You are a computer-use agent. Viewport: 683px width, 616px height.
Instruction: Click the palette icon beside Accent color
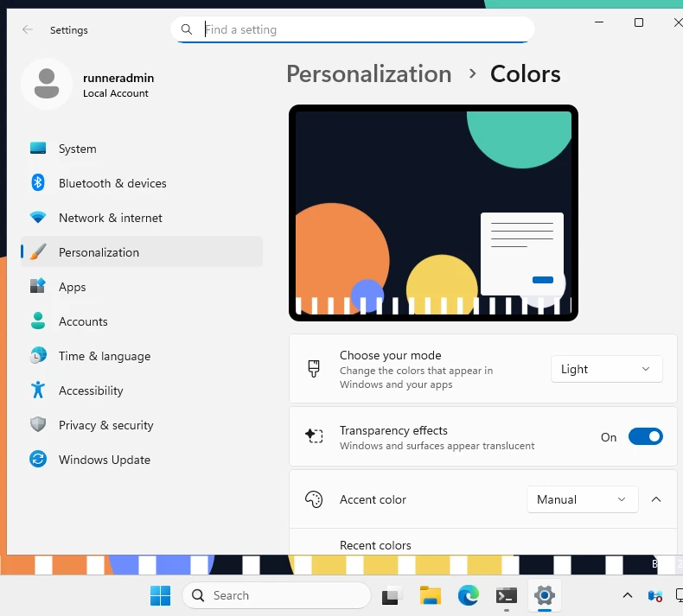click(x=314, y=499)
